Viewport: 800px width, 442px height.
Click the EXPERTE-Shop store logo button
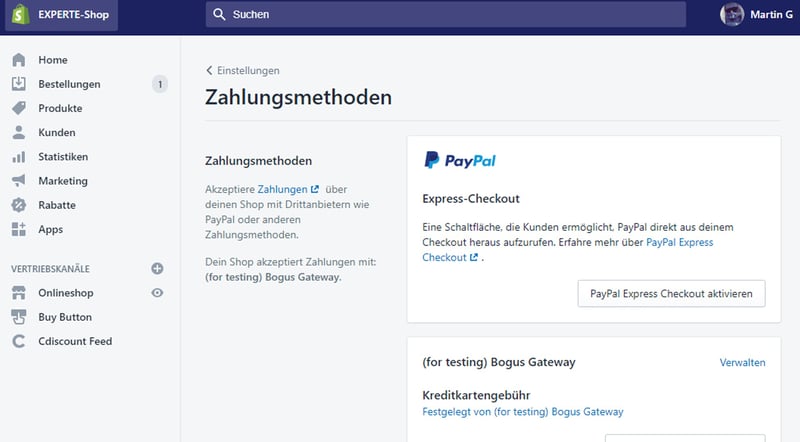62,15
